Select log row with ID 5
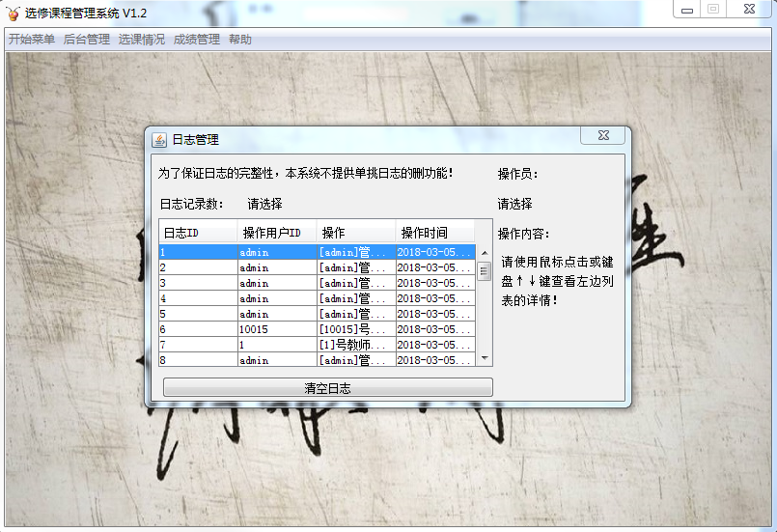 pyautogui.click(x=318, y=314)
